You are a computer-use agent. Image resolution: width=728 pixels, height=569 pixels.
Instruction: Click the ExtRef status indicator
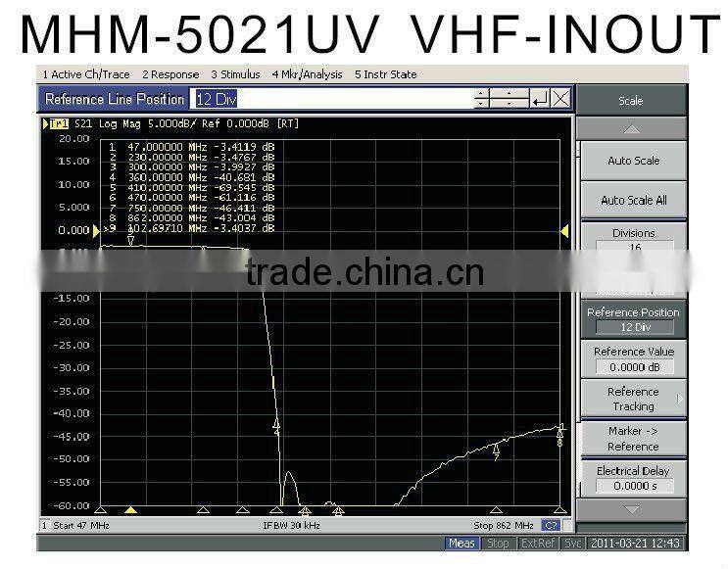click(x=537, y=543)
